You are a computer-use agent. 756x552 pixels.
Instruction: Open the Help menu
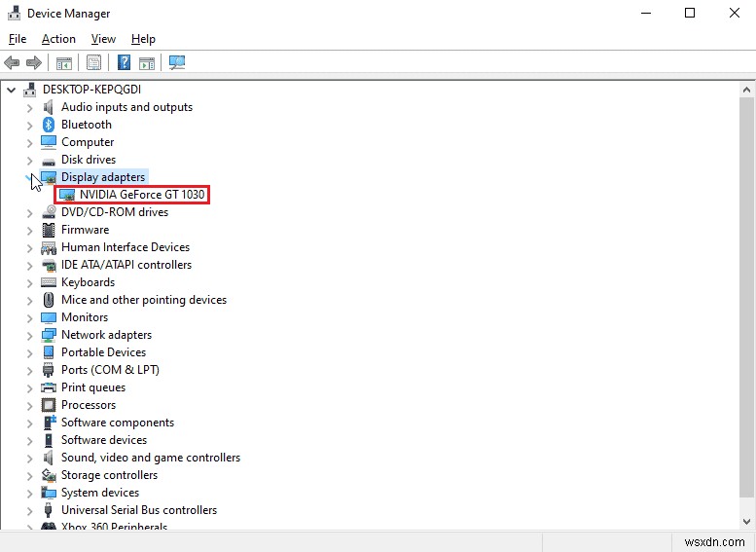[x=143, y=39]
